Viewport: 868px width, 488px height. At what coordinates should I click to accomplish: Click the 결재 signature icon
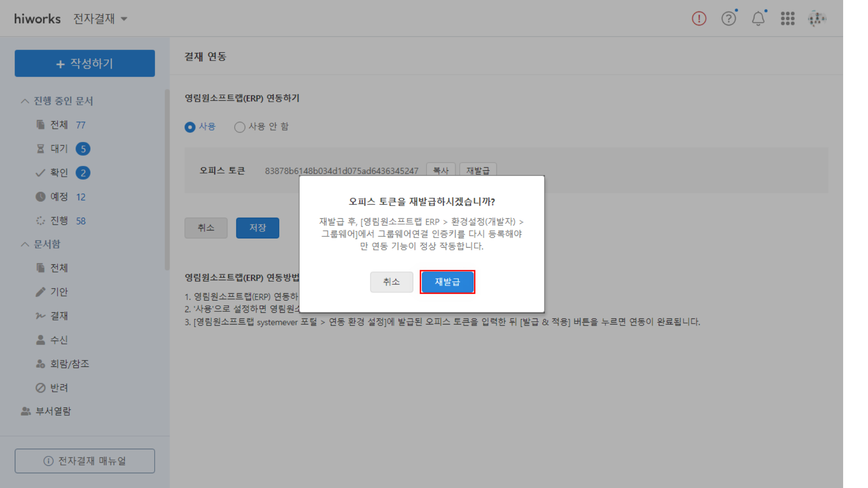coord(41,316)
